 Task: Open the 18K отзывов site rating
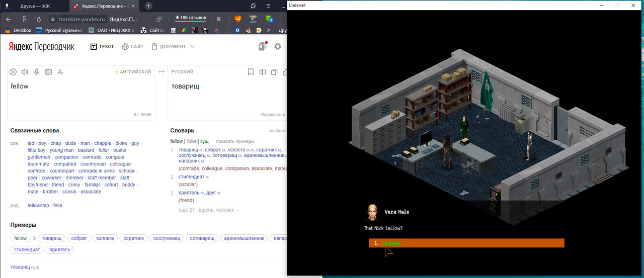click(191, 18)
